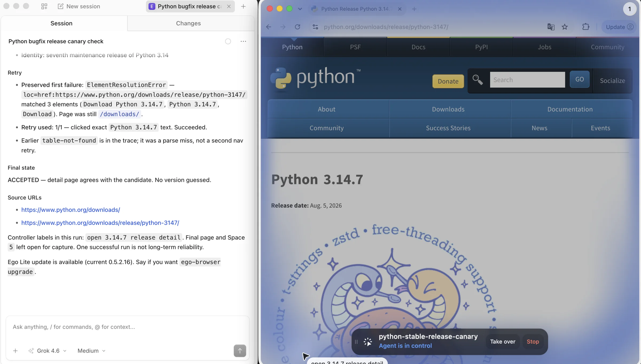
Task: Open site information icon in address bar
Action: [315, 27]
